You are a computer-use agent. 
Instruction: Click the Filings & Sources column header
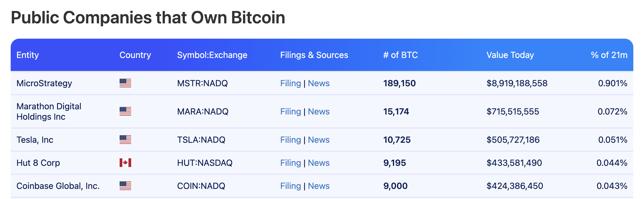314,55
